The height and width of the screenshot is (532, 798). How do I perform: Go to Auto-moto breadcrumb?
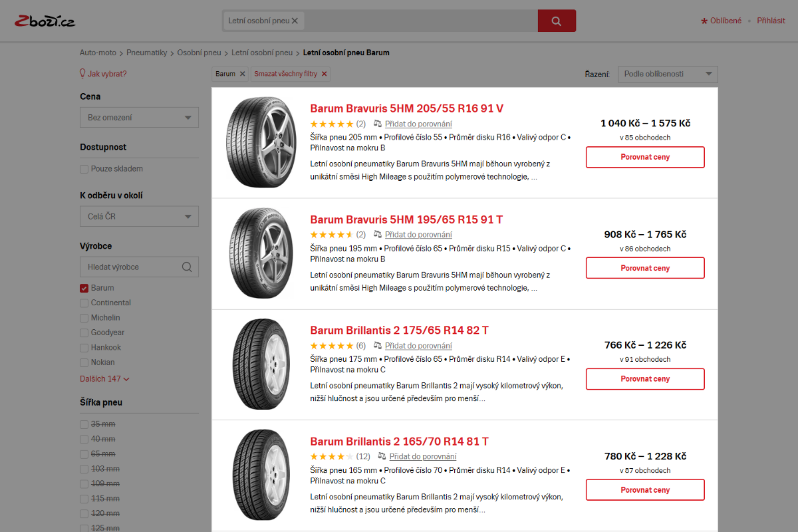click(x=98, y=53)
